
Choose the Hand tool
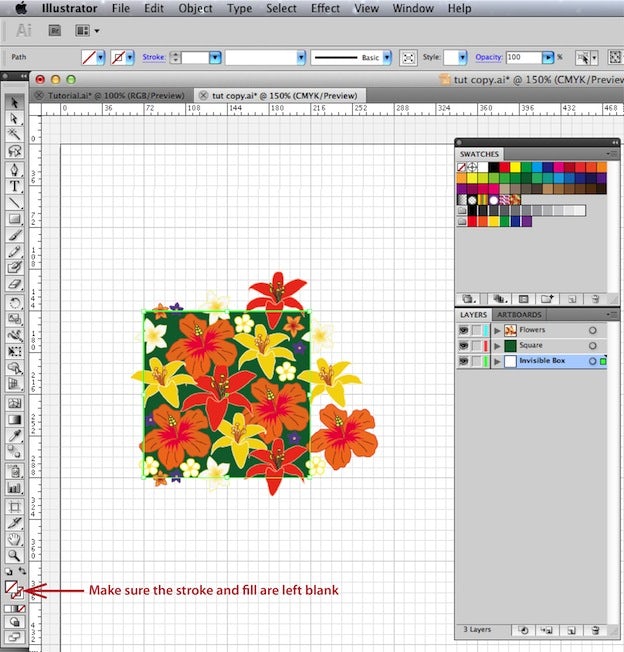(x=15, y=539)
